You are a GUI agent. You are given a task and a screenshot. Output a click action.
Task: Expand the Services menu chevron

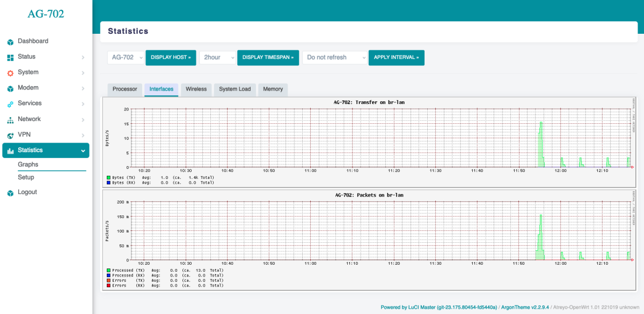click(83, 103)
